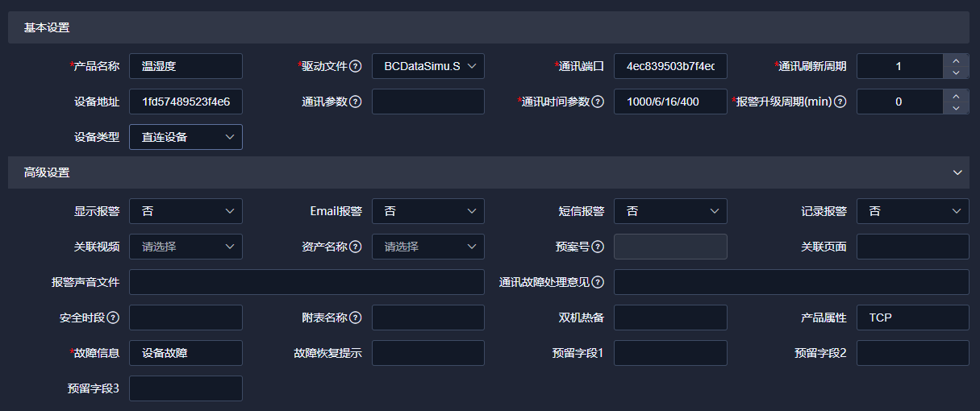
Task: Click the 产品名称 input field
Action: (186, 66)
